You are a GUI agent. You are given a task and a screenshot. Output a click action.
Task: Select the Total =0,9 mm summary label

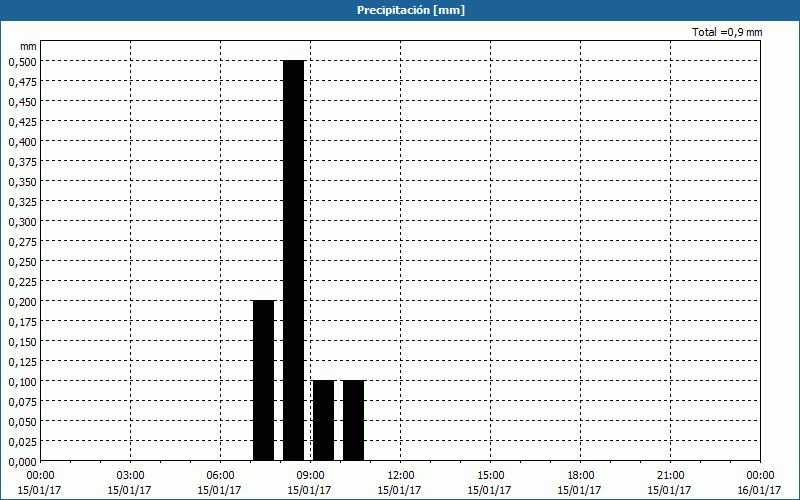pos(727,32)
